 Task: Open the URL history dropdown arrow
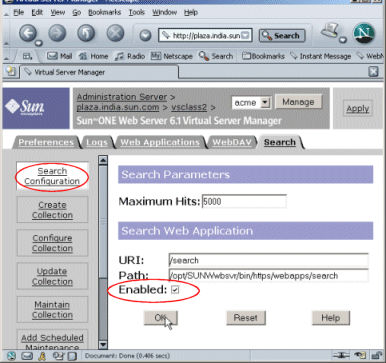tap(245, 35)
